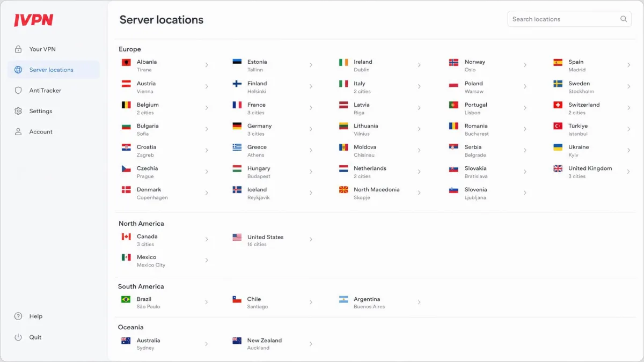644x362 pixels.
Task: Click the Türkiye flag icon
Action: click(558, 126)
